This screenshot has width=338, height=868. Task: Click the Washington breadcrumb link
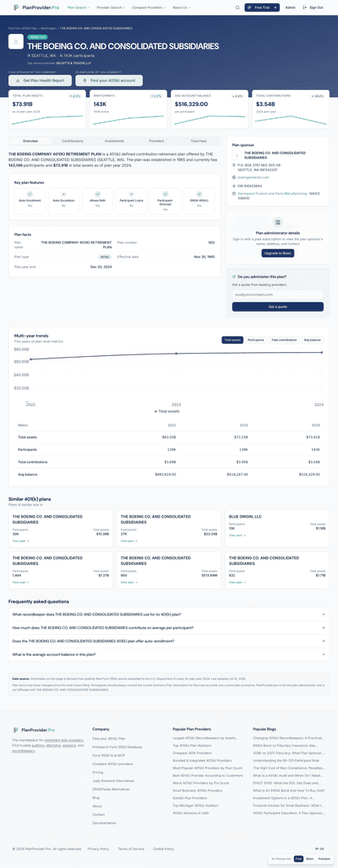47,27
